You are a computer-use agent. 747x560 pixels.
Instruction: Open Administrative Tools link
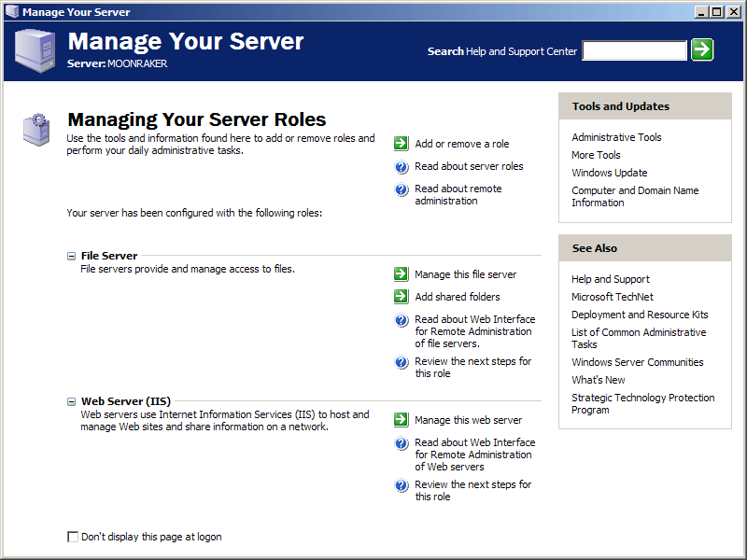coord(616,137)
